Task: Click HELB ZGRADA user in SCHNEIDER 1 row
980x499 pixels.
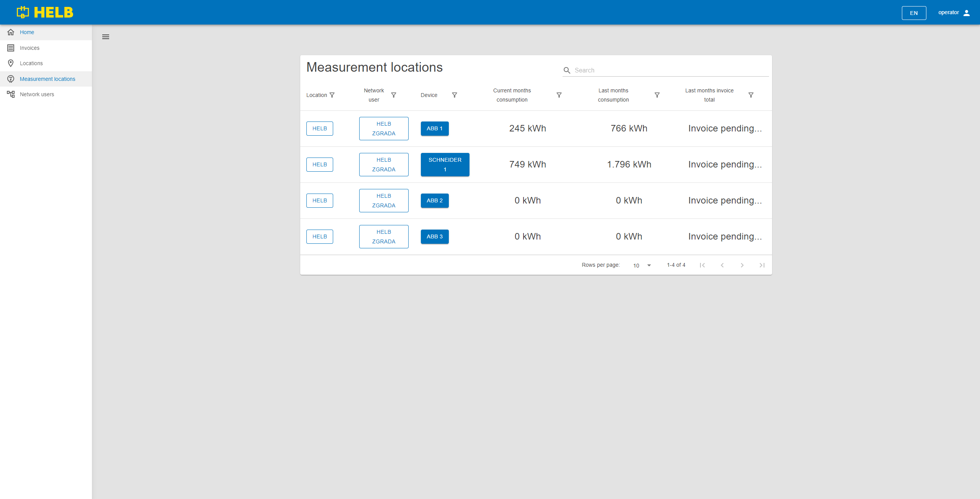Action: click(x=384, y=164)
